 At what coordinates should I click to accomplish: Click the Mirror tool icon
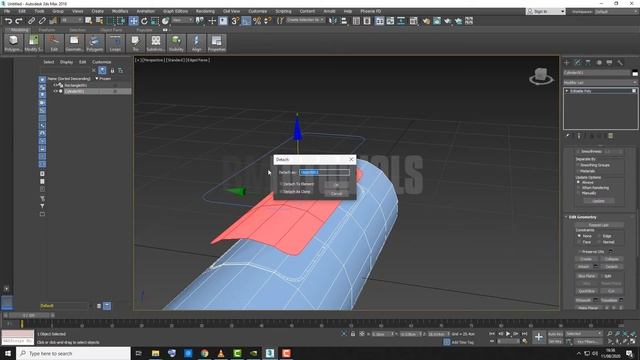[x=333, y=21]
